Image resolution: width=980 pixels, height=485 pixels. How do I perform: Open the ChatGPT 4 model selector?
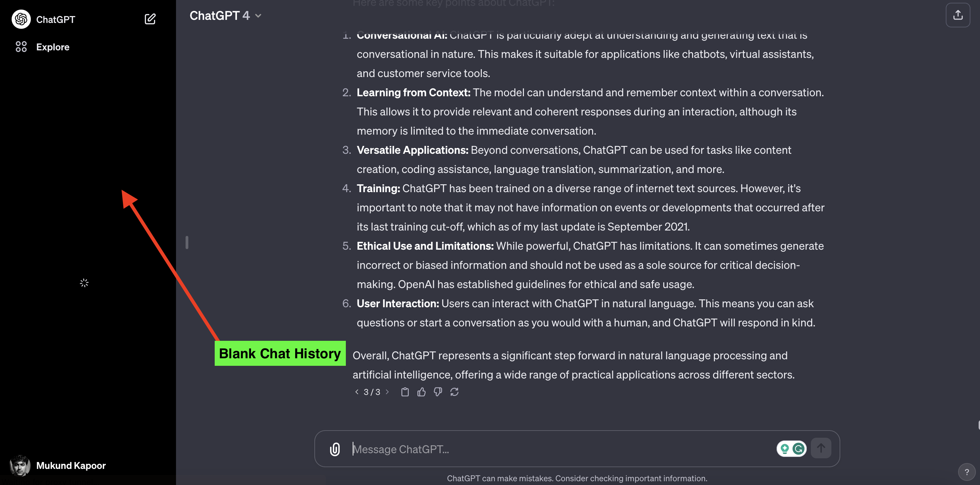click(x=225, y=15)
